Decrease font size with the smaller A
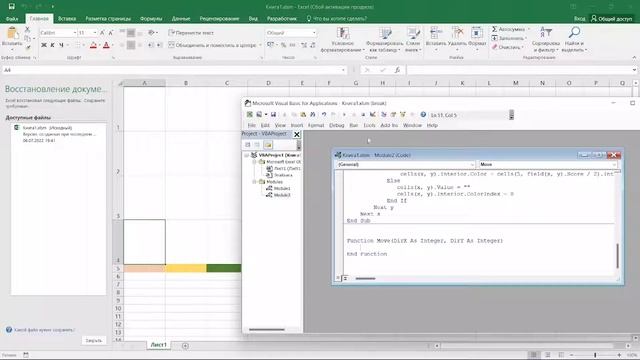 click(111, 33)
